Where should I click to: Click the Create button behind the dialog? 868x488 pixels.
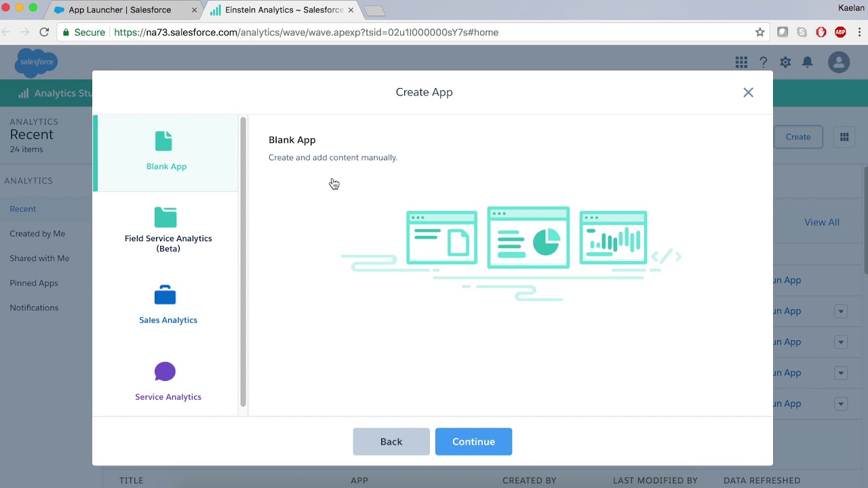pyautogui.click(x=798, y=137)
